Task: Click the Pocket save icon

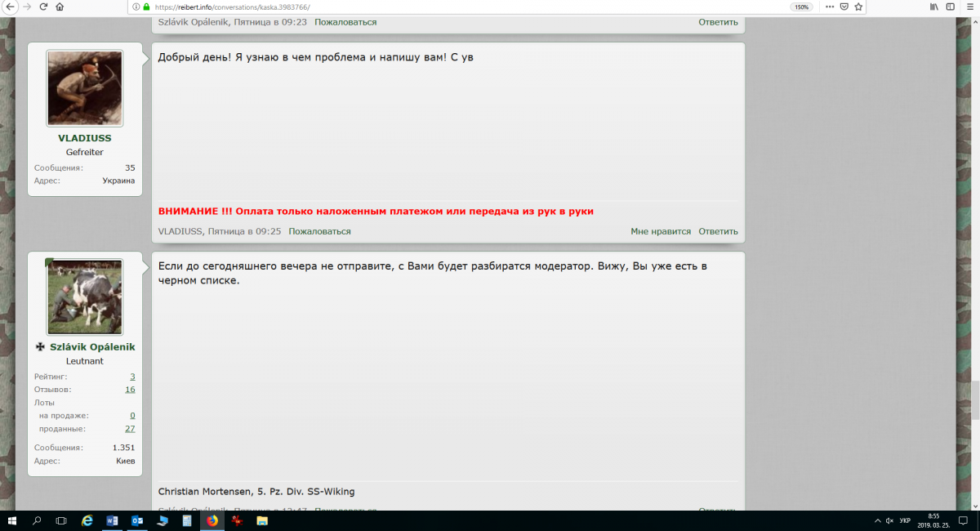Action: tap(844, 7)
